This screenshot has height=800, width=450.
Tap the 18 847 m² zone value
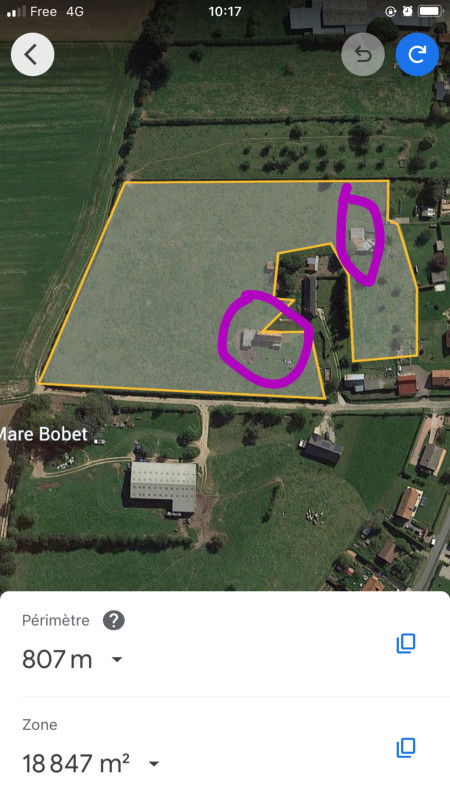coord(76,764)
